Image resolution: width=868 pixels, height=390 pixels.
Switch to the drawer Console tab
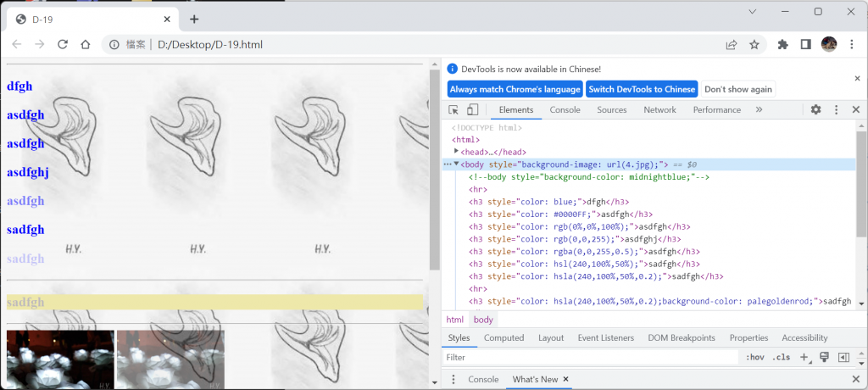(483, 380)
